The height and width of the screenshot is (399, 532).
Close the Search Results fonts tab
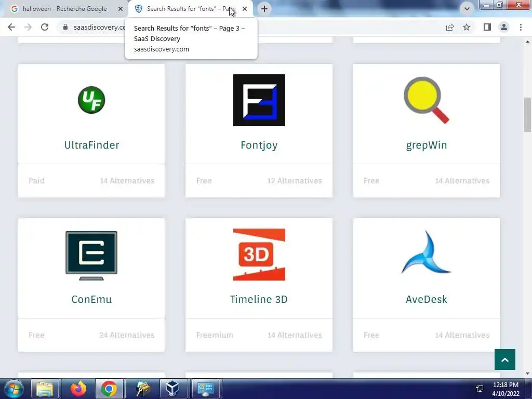pyautogui.click(x=245, y=9)
